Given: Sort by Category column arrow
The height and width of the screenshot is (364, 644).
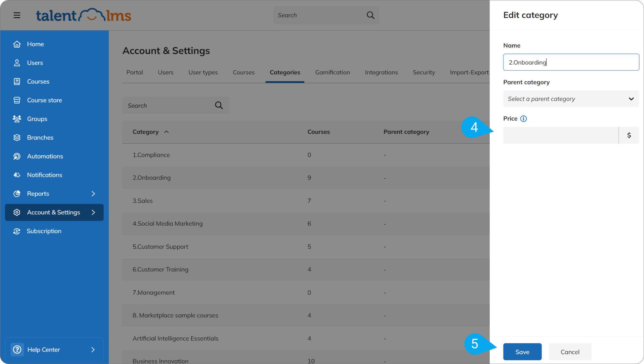Looking at the screenshot, I should pos(166,132).
